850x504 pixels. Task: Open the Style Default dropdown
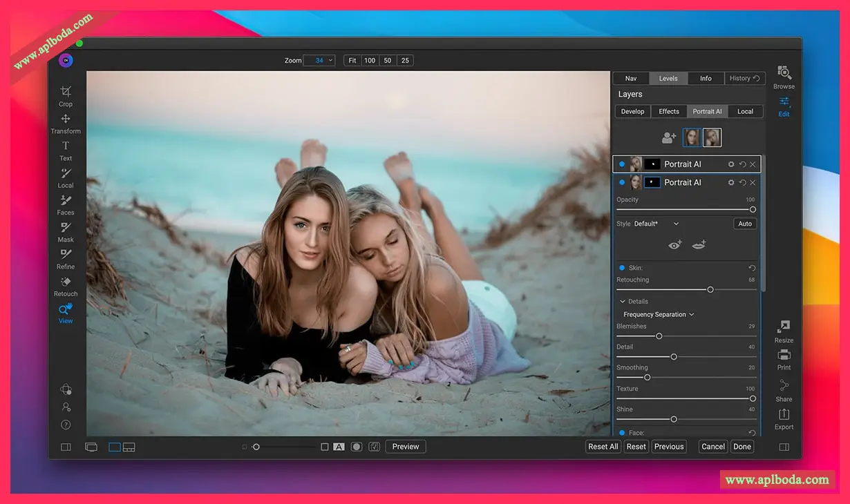click(x=657, y=224)
